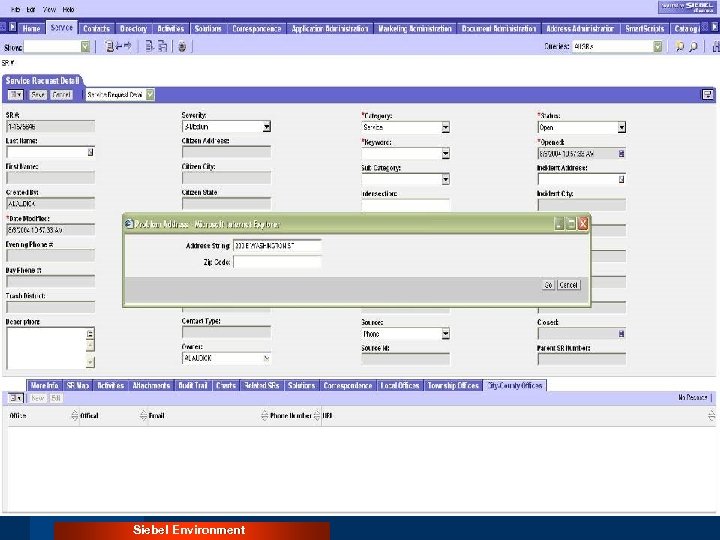Open the Queries dropdown

(x=658, y=46)
